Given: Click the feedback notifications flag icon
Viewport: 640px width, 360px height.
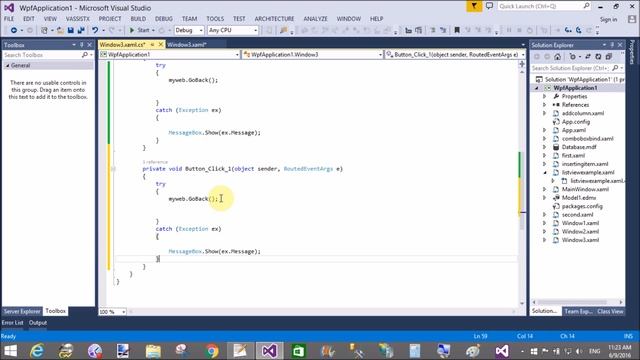Looking at the screenshot, I should [474, 6].
